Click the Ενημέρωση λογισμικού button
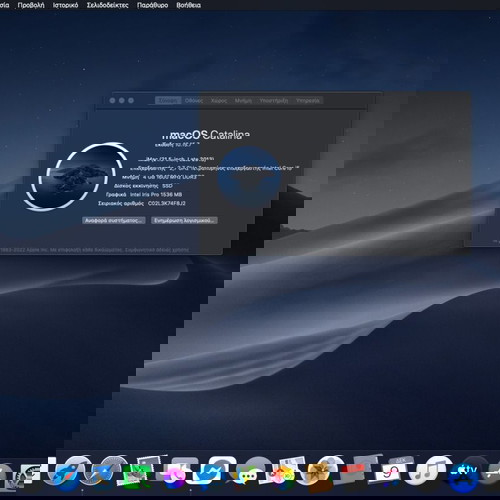 (184, 220)
